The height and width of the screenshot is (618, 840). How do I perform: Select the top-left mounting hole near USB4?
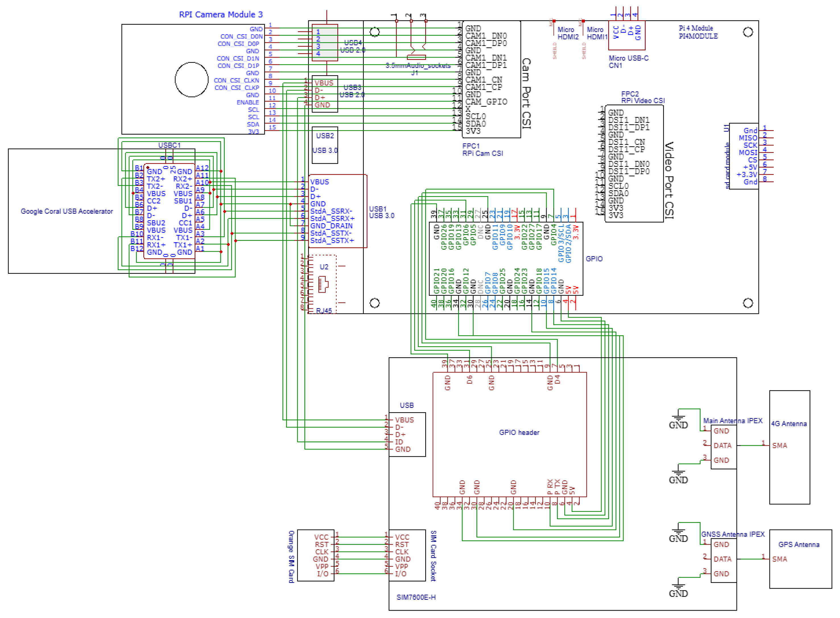375,32
